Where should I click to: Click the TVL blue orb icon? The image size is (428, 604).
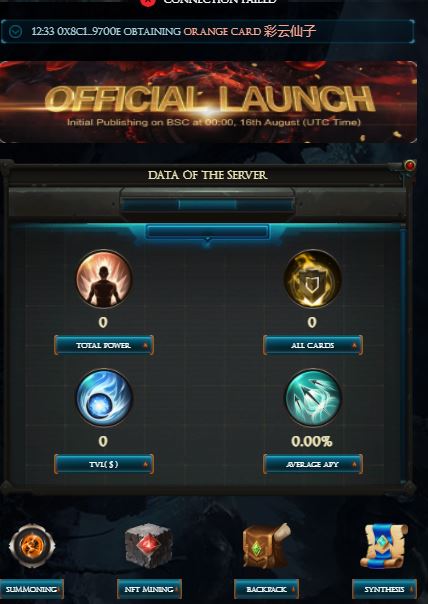(104, 398)
